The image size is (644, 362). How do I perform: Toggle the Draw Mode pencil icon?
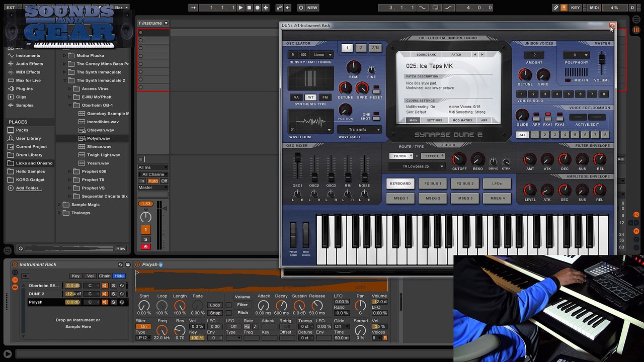555,8
